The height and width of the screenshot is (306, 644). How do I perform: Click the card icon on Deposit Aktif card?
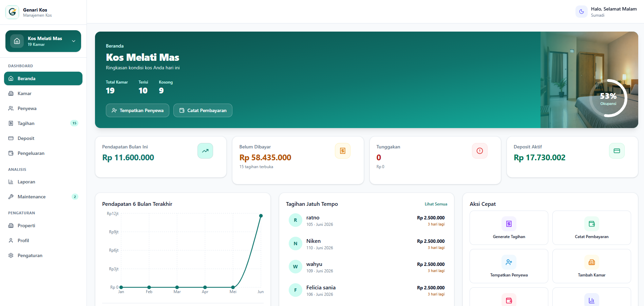[x=617, y=151]
